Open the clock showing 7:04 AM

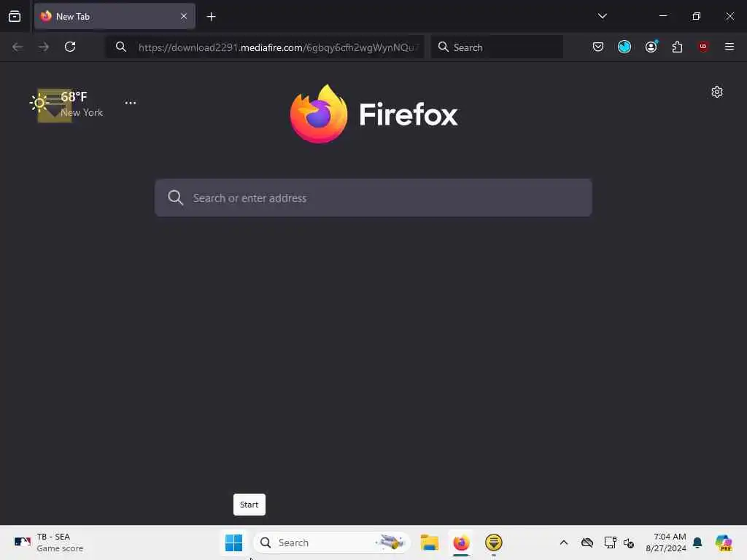665,542
